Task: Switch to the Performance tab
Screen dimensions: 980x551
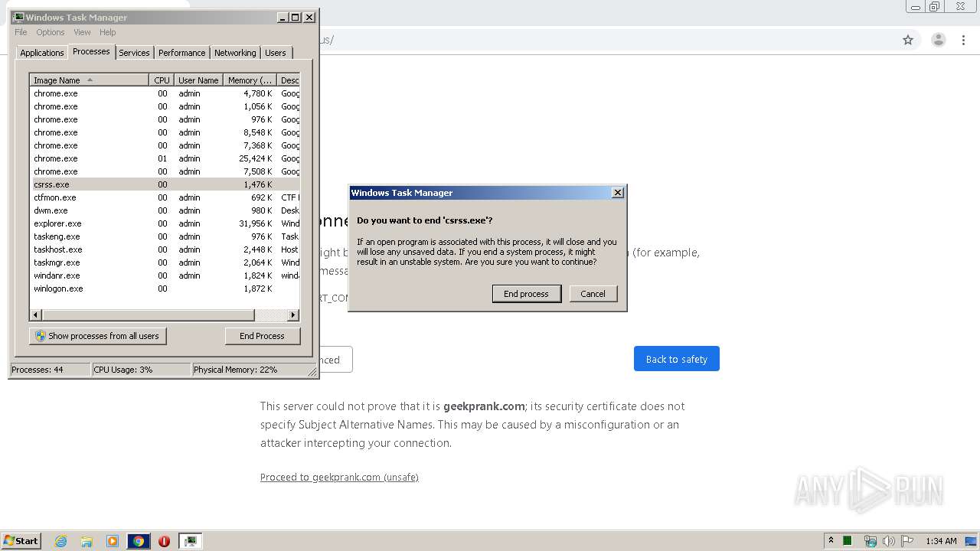Action: [181, 53]
